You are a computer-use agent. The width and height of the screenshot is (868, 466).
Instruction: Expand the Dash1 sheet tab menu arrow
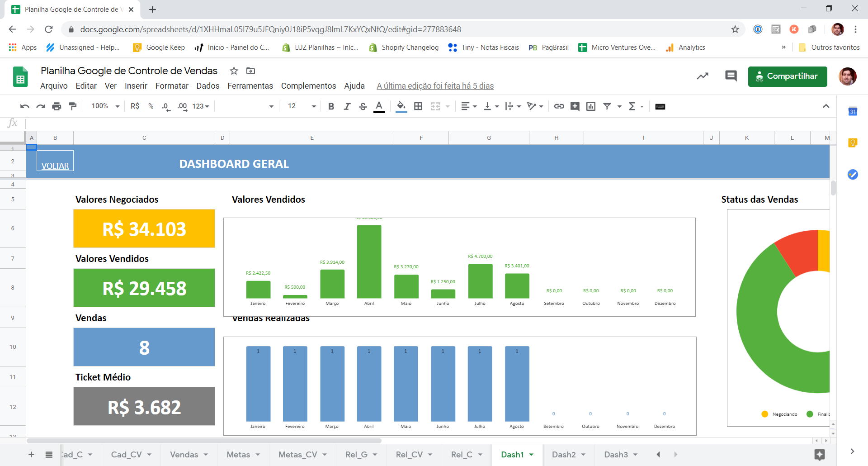click(532, 455)
